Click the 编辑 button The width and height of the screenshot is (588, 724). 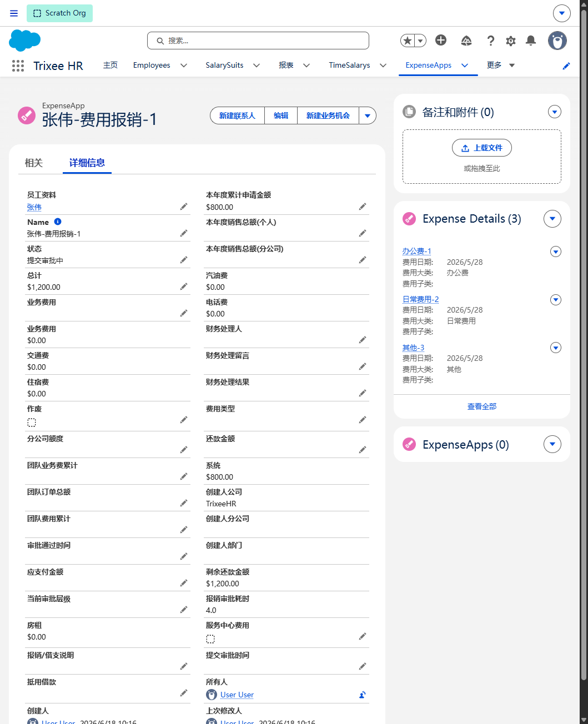click(281, 115)
